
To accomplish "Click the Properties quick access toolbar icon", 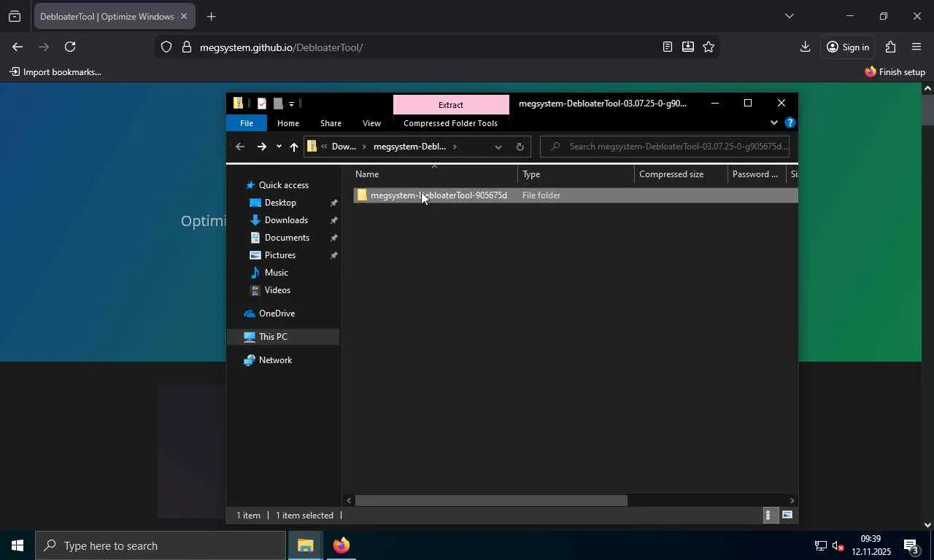I will pyautogui.click(x=261, y=104).
